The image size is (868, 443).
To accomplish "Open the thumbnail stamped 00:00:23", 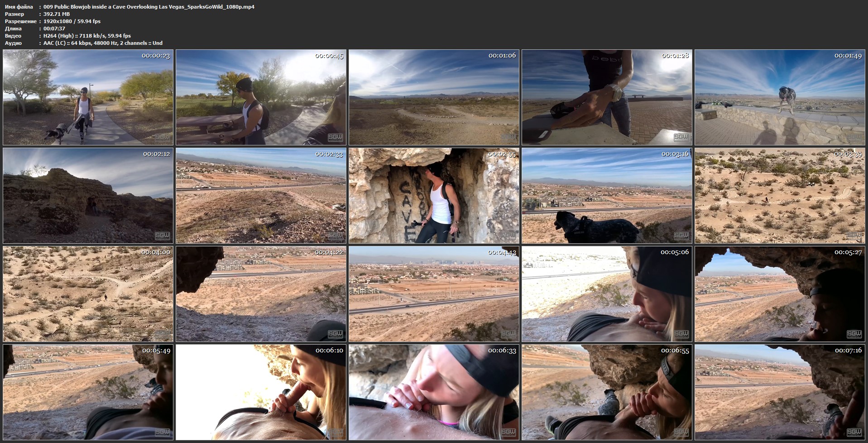I will (x=88, y=97).
